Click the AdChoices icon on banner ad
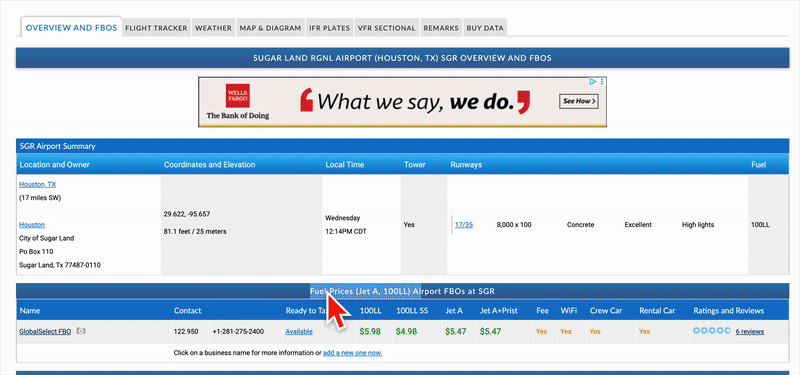 [x=593, y=82]
